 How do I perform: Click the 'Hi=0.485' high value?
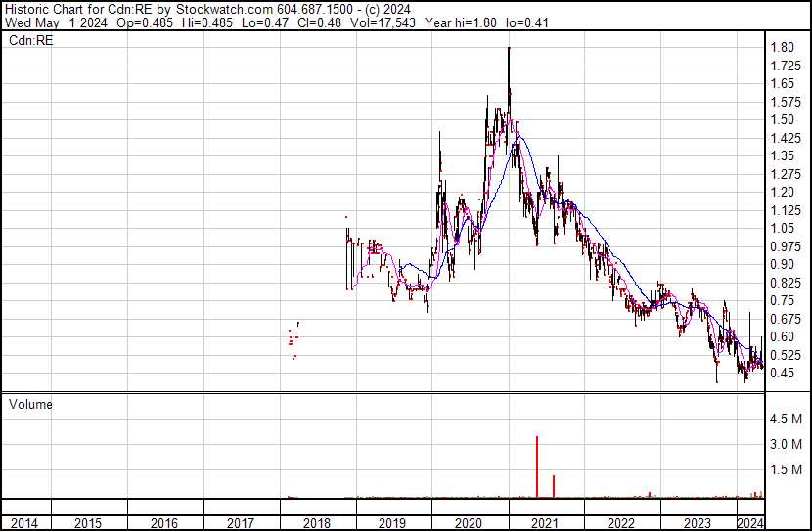coord(207,22)
